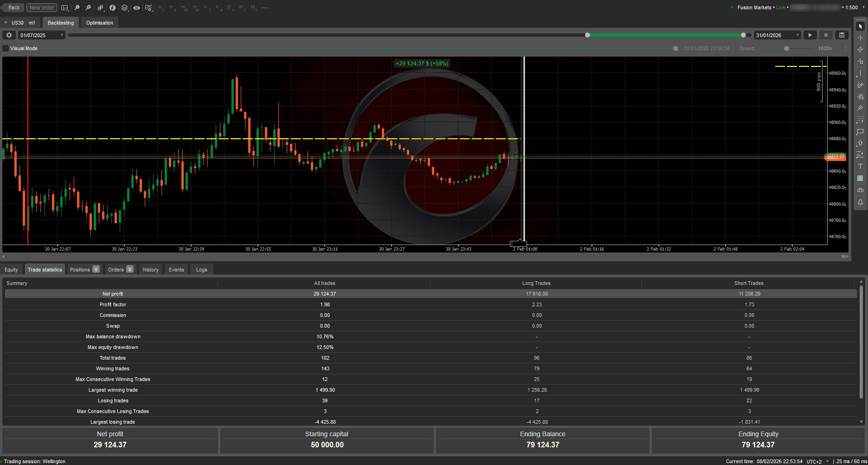The image size is (868, 465).
Task: Click the Back button
Action: pyautogui.click(x=13, y=7)
